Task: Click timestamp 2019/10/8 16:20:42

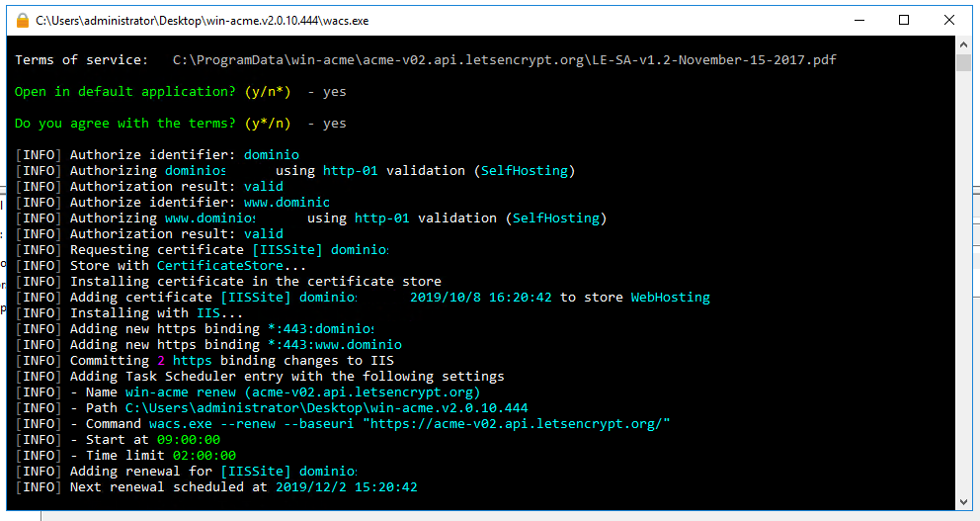Action: pos(481,298)
